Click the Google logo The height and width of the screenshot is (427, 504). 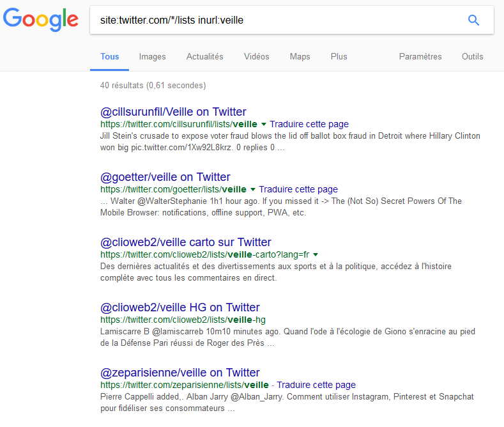[x=41, y=20]
